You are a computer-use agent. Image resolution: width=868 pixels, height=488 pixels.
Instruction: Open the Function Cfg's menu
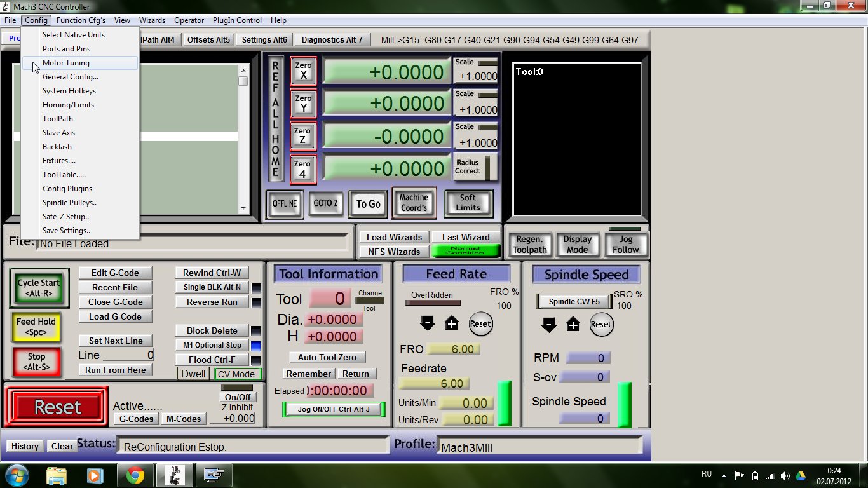tap(81, 20)
